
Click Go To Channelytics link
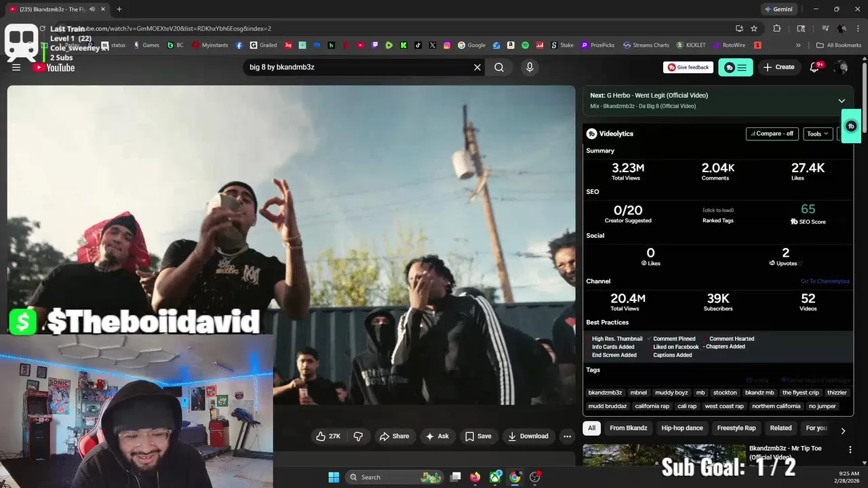click(825, 281)
